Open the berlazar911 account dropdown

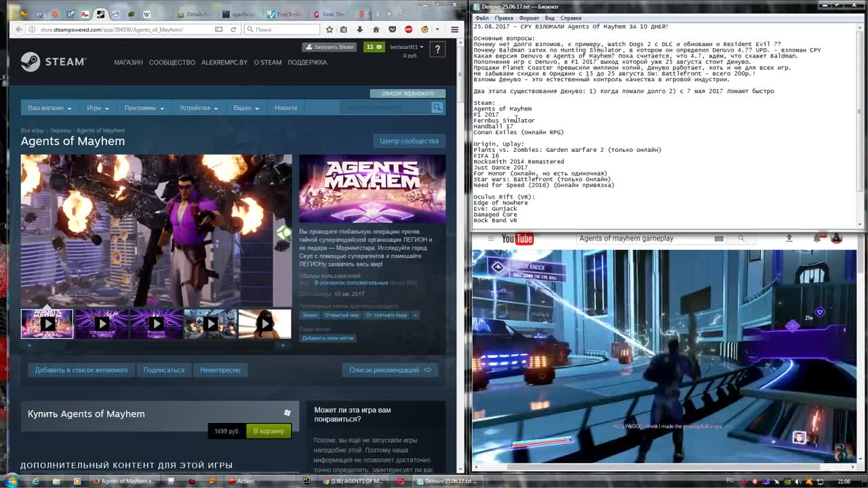(x=407, y=47)
